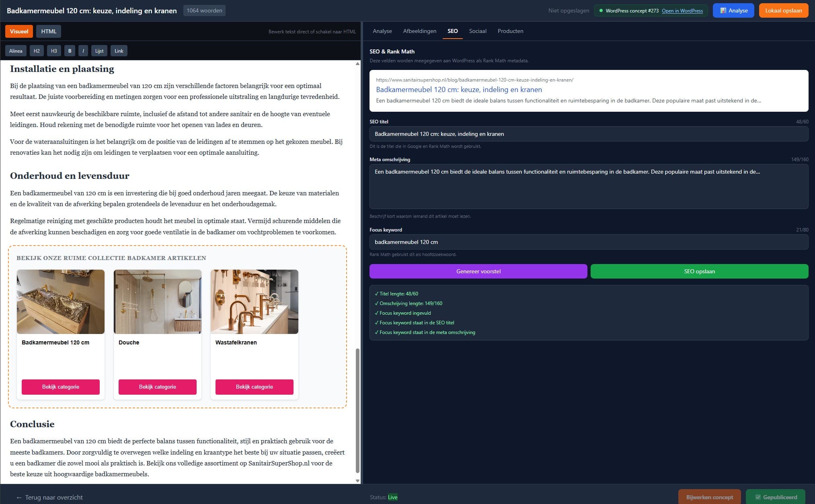Insert a hyperlink with the Link button
Viewport: 815px width, 504px height.
pyautogui.click(x=119, y=51)
